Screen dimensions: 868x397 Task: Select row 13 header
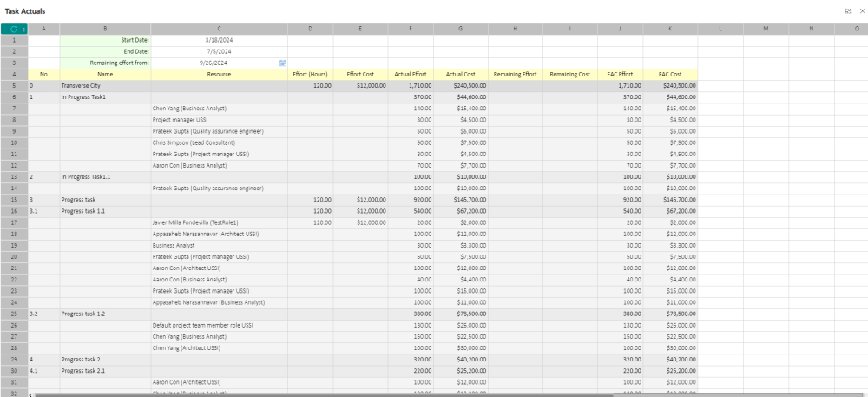click(x=14, y=176)
